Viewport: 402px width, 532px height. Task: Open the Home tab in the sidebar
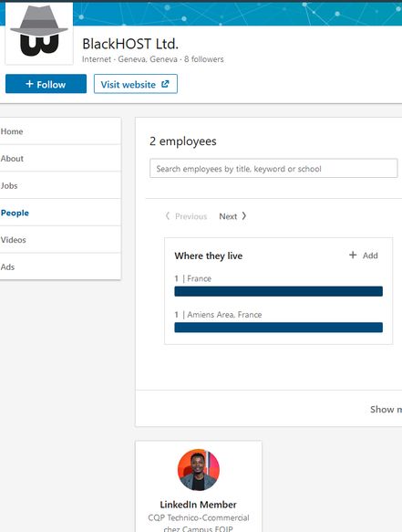[60, 131]
